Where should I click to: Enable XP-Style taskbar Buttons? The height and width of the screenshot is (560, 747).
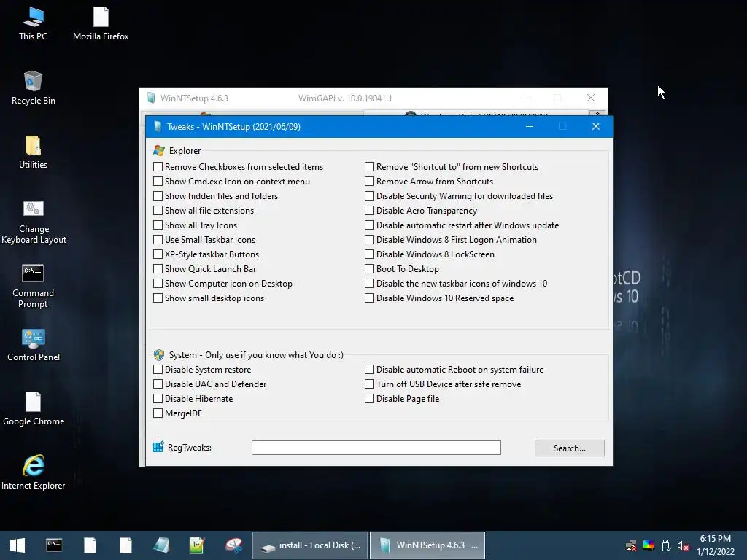tap(158, 254)
